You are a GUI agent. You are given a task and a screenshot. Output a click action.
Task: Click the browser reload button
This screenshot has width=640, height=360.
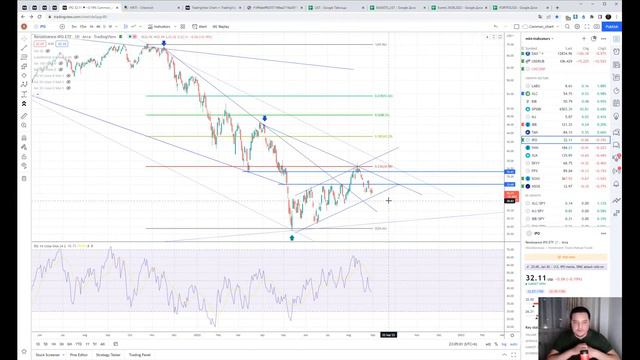click(x=40, y=17)
